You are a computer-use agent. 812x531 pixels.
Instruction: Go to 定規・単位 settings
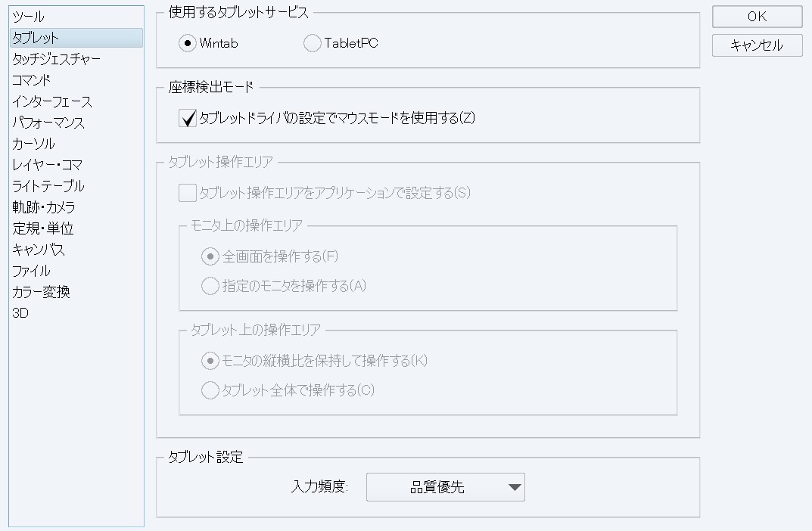(42, 228)
